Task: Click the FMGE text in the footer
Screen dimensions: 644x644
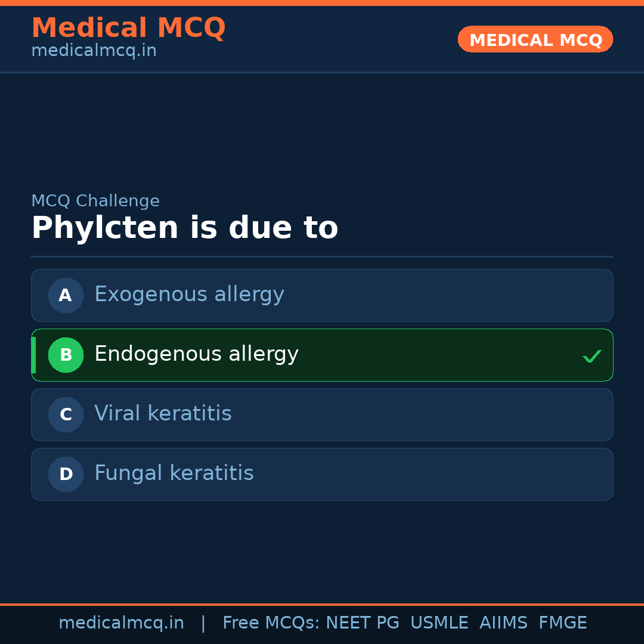Action: coord(562,622)
